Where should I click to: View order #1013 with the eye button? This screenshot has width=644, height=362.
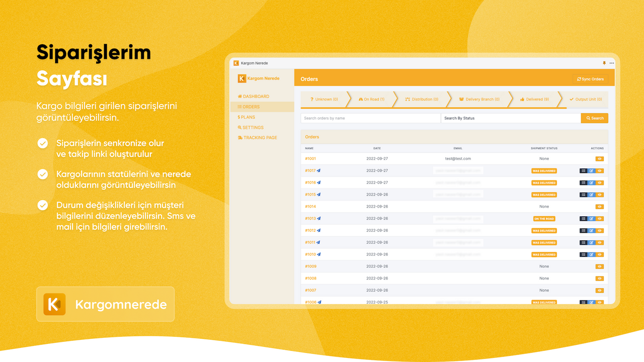click(x=600, y=219)
